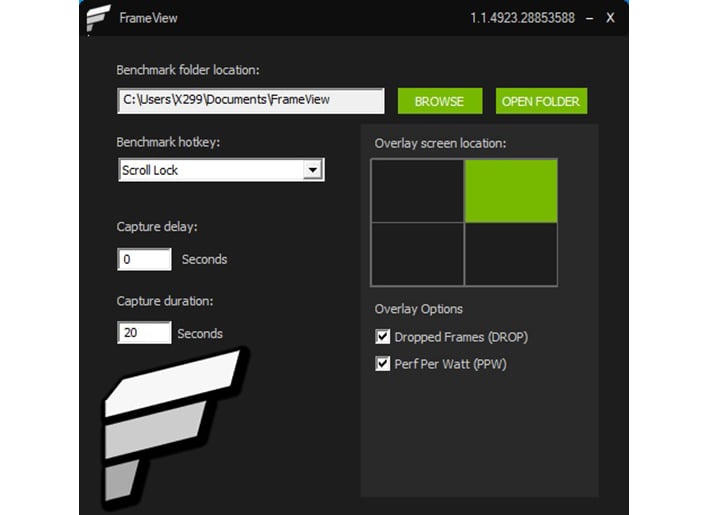709x515 pixels.
Task: Set overlay location to bottom-left quadrant
Action: [417, 254]
